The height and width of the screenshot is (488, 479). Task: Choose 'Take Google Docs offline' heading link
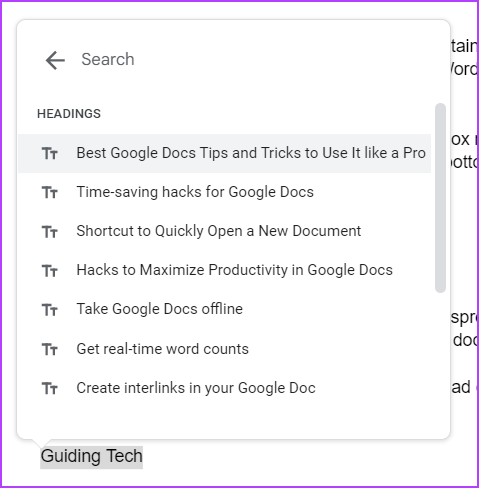coord(224,309)
